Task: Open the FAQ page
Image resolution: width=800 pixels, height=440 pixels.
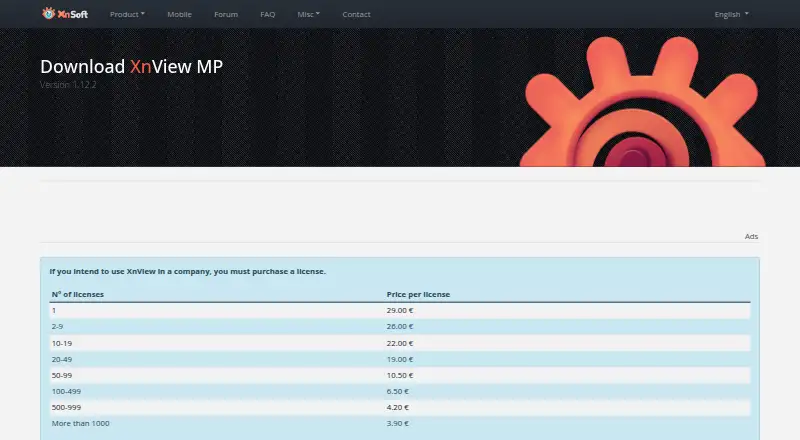Action: click(267, 14)
